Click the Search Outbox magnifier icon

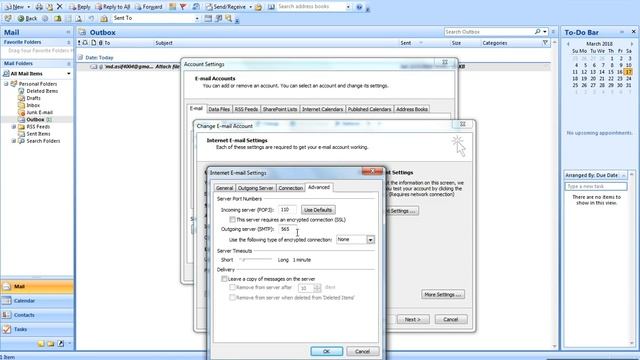pyautogui.click(x=538, y=32)
